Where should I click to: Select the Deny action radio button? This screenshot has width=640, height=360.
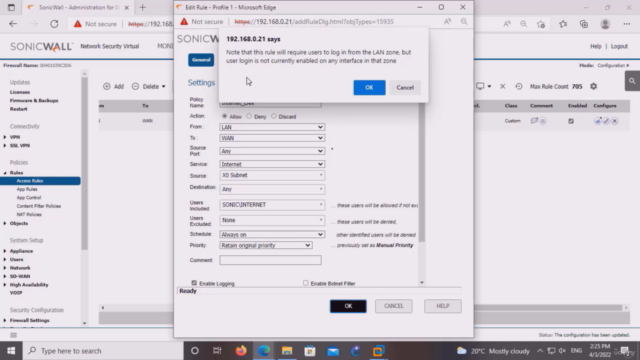tap(249, 116)
